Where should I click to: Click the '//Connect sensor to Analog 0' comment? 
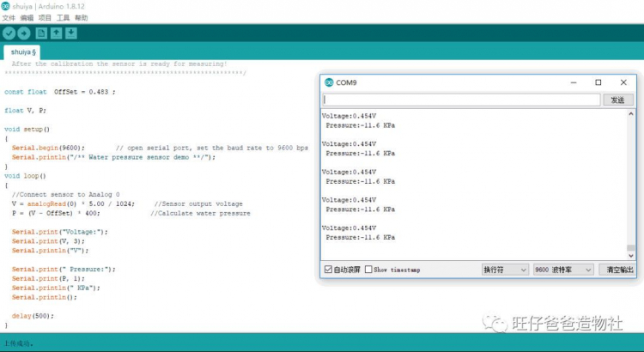pos(66,194)
